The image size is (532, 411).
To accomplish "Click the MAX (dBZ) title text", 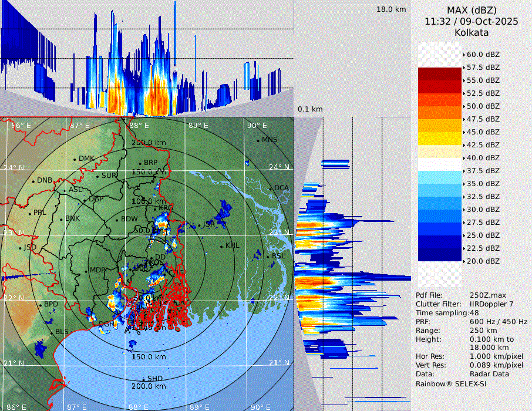I will tap(472, 10).
